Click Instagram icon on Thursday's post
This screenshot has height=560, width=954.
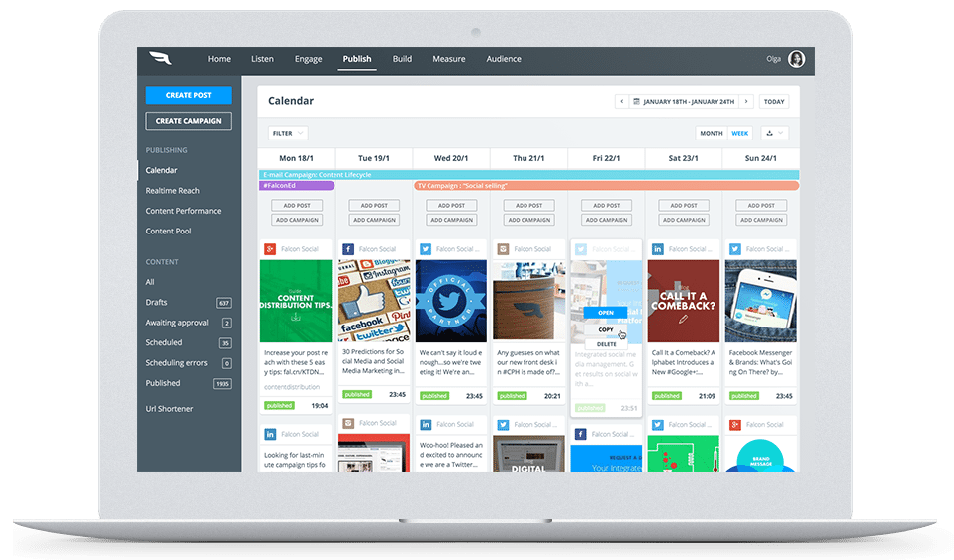pyautogui.click(x=502, y=249)
